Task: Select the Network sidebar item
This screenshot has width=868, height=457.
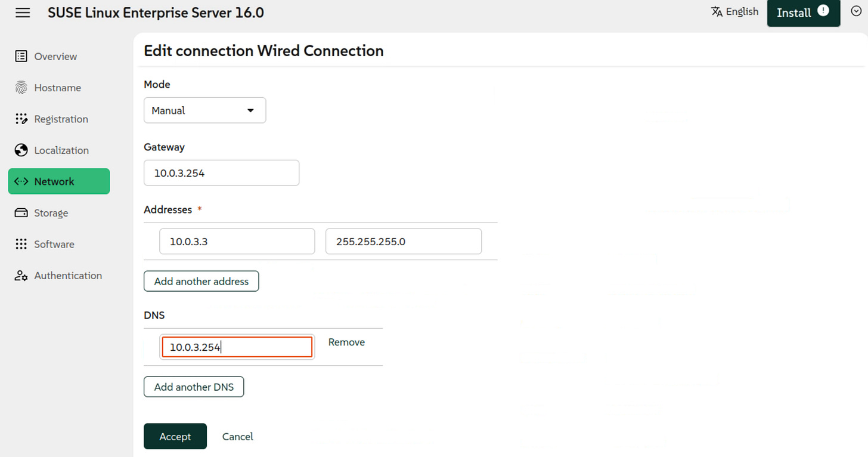Action: 59,181
